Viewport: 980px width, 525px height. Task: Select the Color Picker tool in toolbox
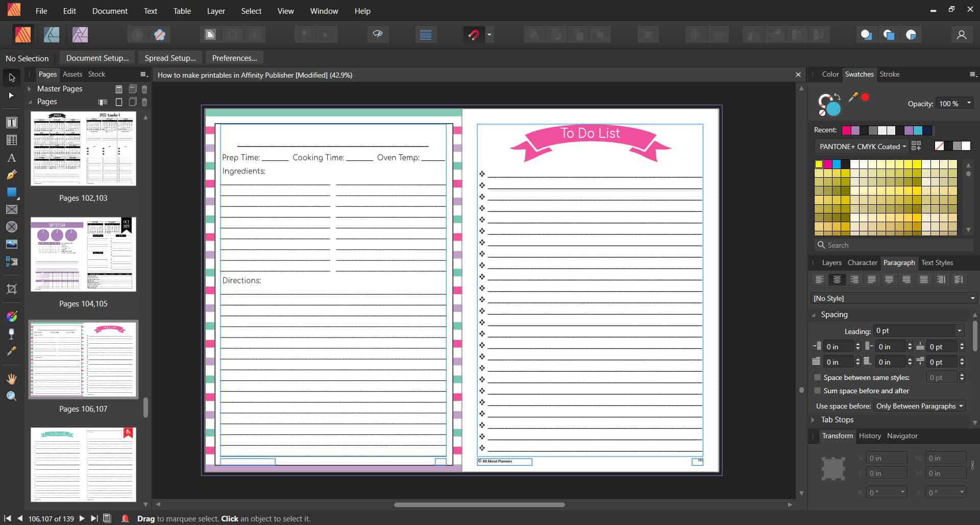pos(11,351)
